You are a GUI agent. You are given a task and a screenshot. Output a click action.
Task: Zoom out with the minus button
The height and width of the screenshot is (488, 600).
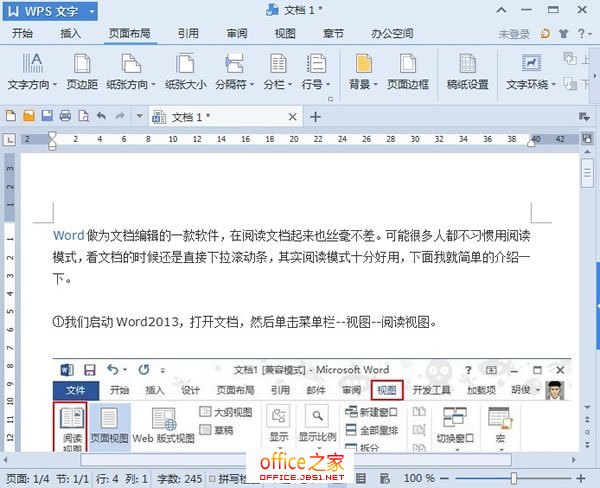(444, 478)
